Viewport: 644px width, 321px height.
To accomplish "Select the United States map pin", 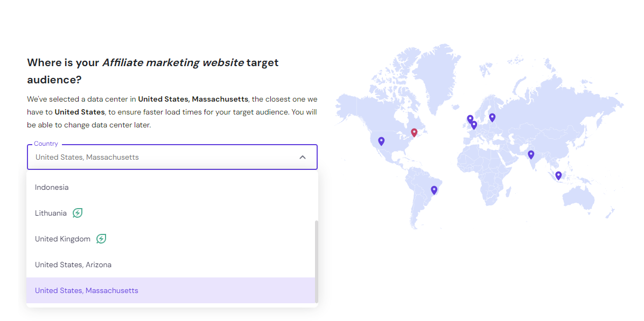I will point(381,141).
